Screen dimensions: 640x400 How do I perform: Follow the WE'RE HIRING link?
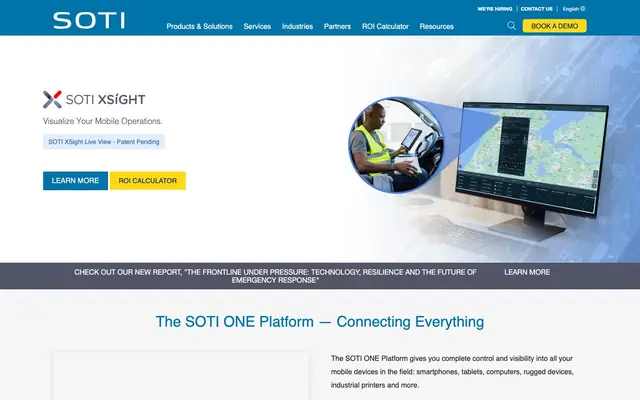point(495,9)
